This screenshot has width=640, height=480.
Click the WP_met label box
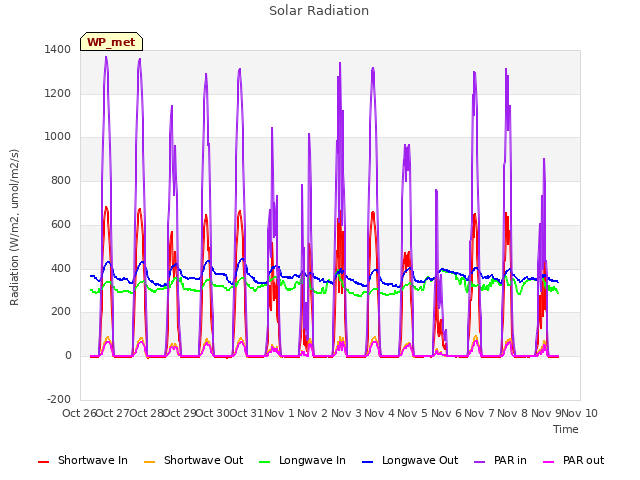tap(111, 42)
